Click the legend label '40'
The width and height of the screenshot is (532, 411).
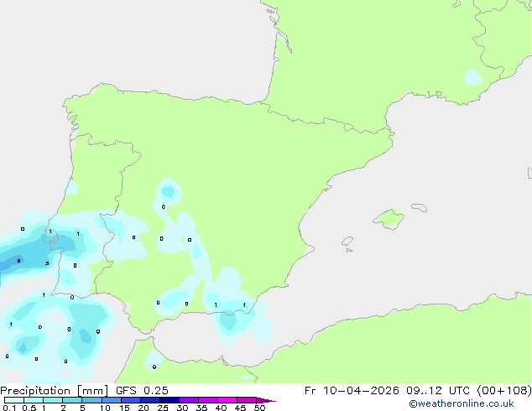pyautogui.click(x=221, y=408)
